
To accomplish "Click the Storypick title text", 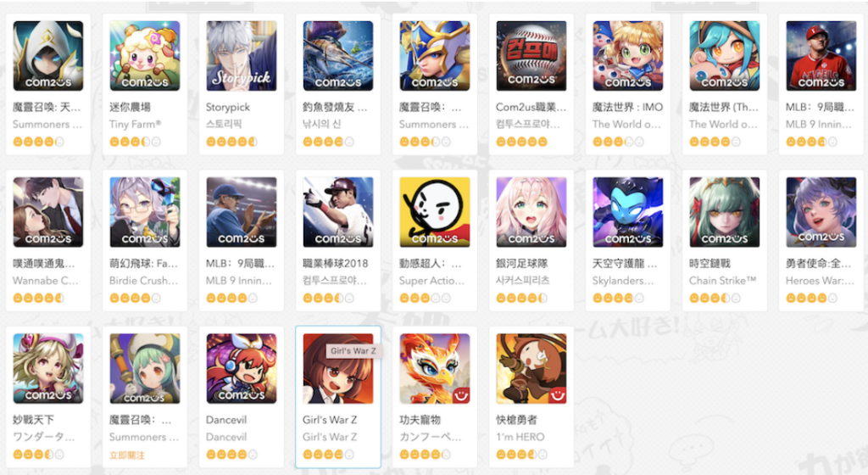I will [227, 107].
